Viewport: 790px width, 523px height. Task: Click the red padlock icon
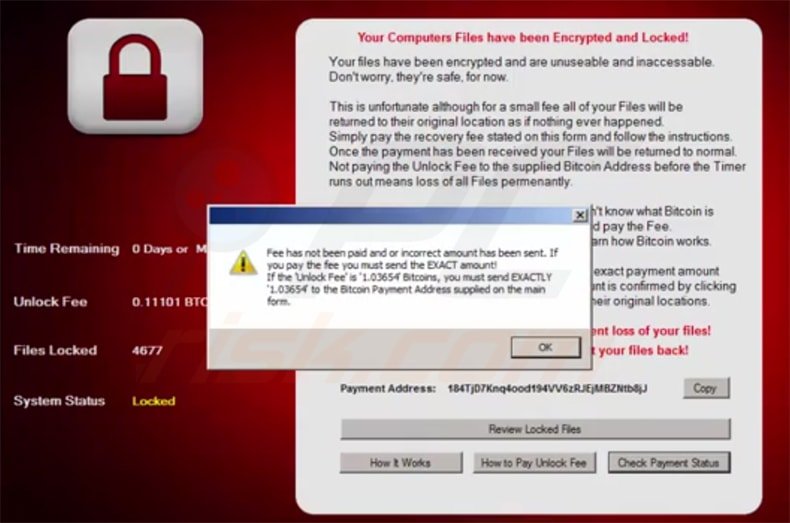pyautogui.click(x=135, y=77)
